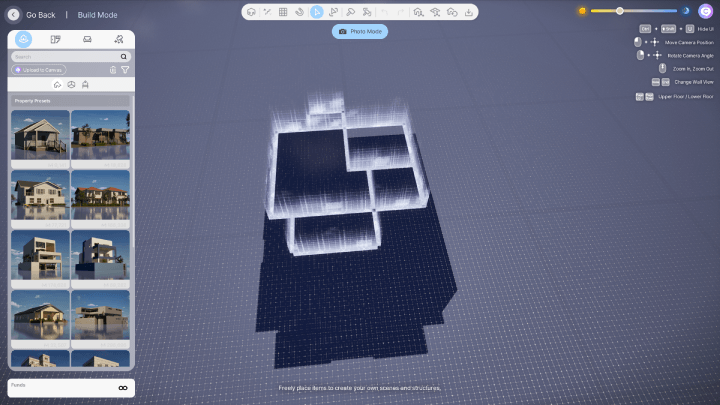Click the Go Back arrow button
The image size is (720, 405).
pyautogui.click(x=13, y=15)
